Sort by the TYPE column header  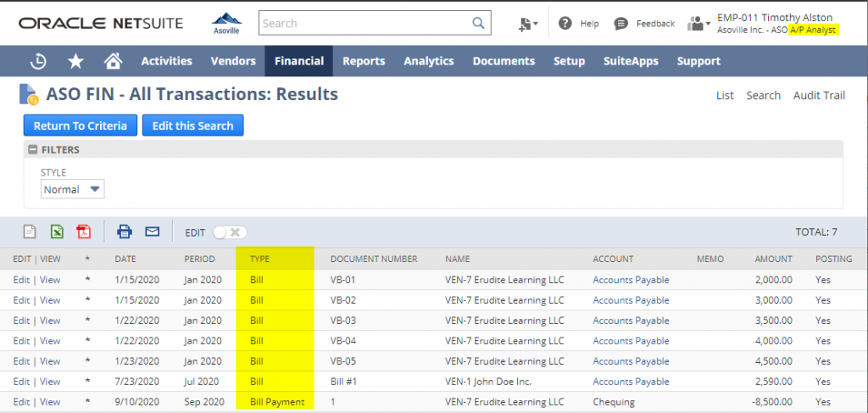pos(259,259)
